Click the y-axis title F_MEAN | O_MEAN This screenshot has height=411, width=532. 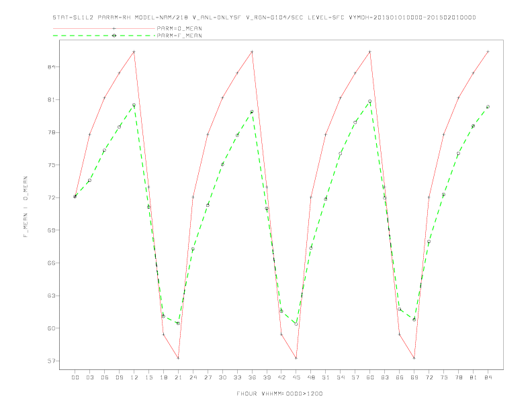point(26,207)
